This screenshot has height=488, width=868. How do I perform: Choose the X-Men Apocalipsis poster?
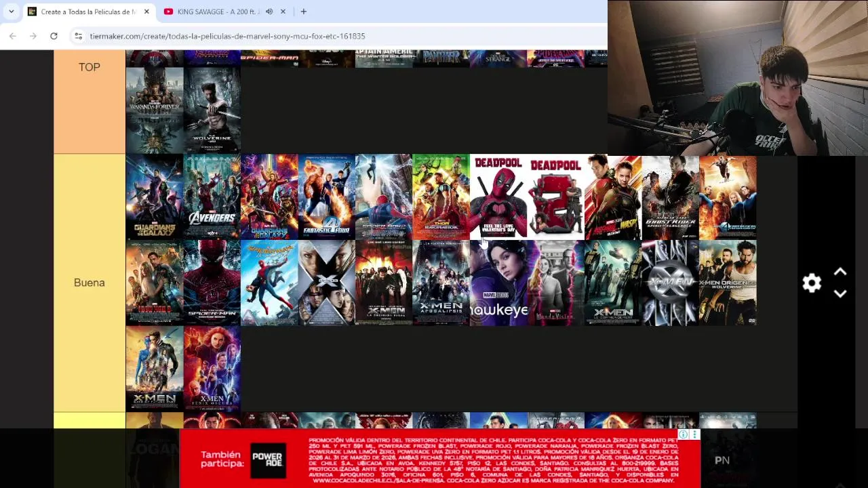click(441, 283)
